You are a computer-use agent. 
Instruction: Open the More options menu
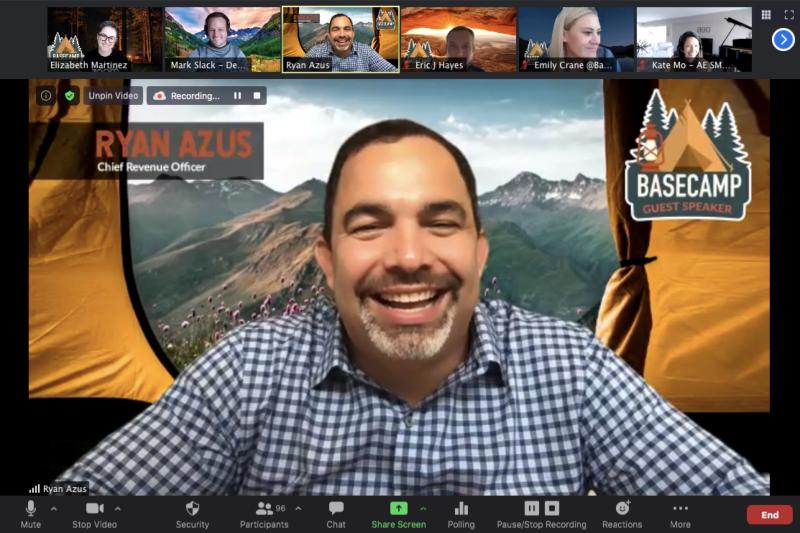(x=680, y=514)
